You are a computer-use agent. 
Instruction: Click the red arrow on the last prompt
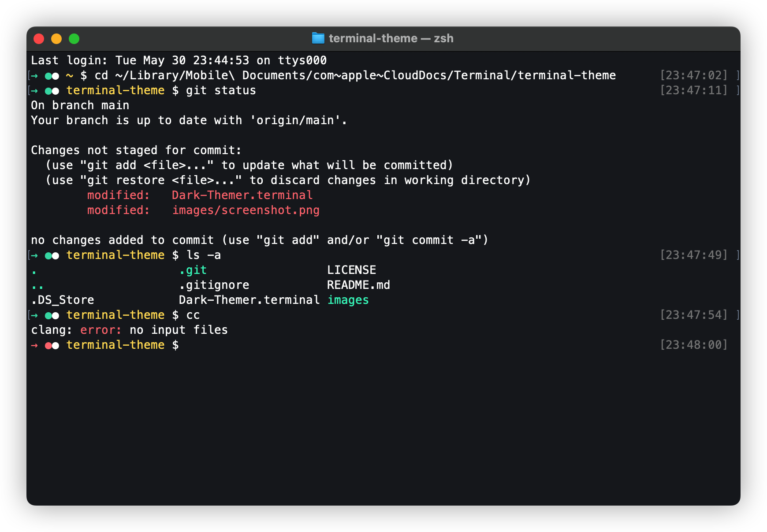coord(34,345)
